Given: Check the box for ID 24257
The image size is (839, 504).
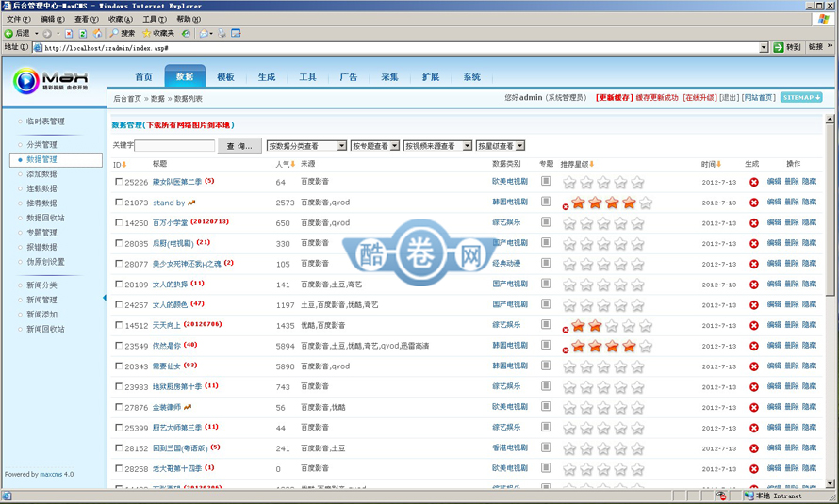Looking at the screenshot, I should [119, 304].
